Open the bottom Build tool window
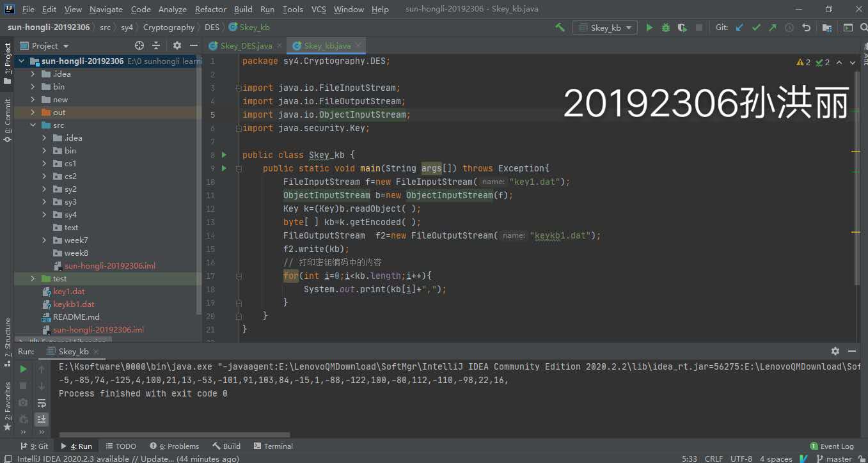Viewport: 868px width, 463px height. click(x=227, y=446)
